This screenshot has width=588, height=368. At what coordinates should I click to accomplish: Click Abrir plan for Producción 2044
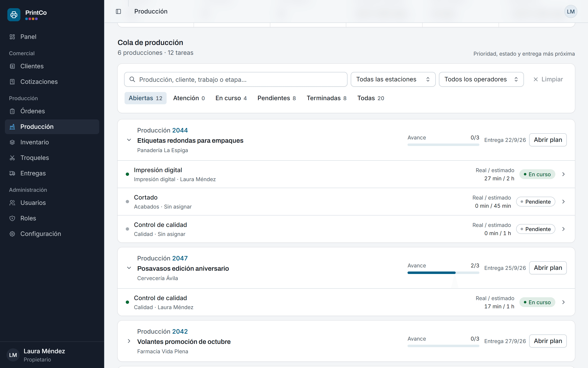click(548, 140)
